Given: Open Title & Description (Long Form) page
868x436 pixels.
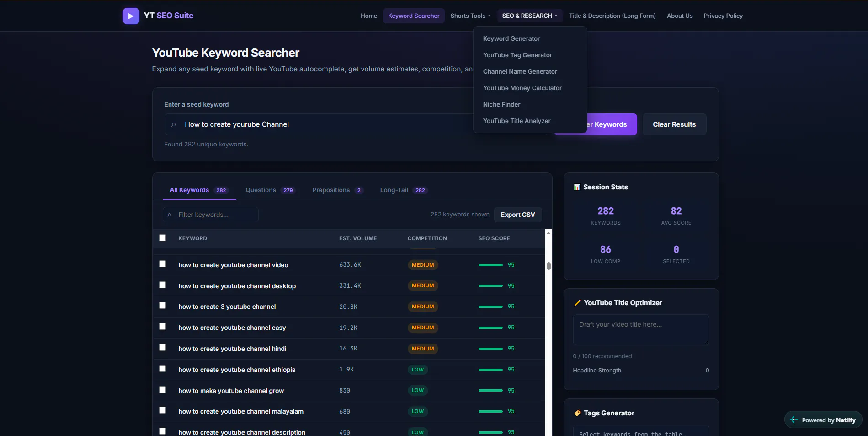Looking at the screenshot, I should point(612,16).
